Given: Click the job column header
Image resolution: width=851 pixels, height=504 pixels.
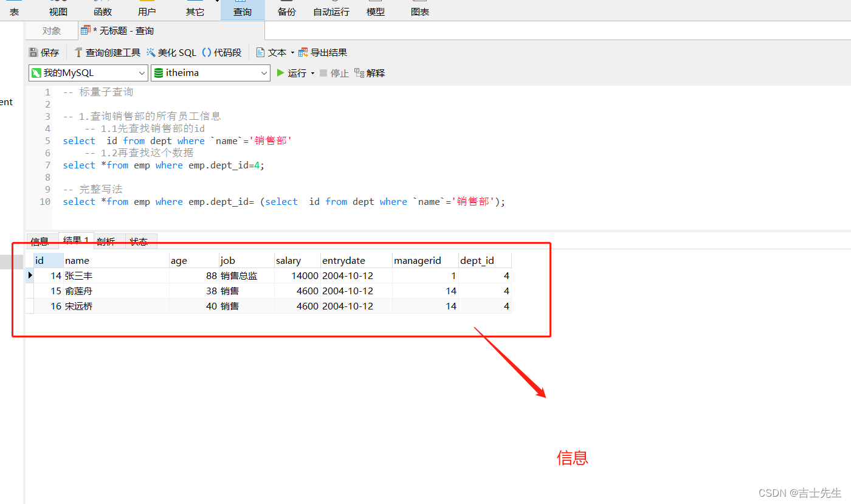Looking at the screenshot, I should click(246, 260).
